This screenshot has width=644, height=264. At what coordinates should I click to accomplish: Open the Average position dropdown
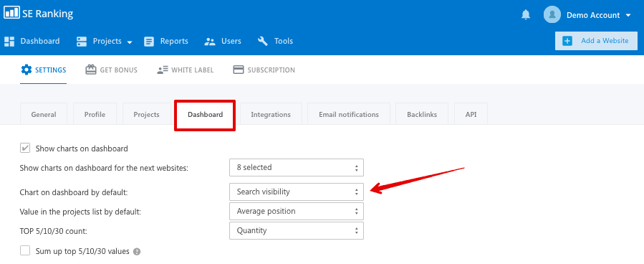coord(297,211)
